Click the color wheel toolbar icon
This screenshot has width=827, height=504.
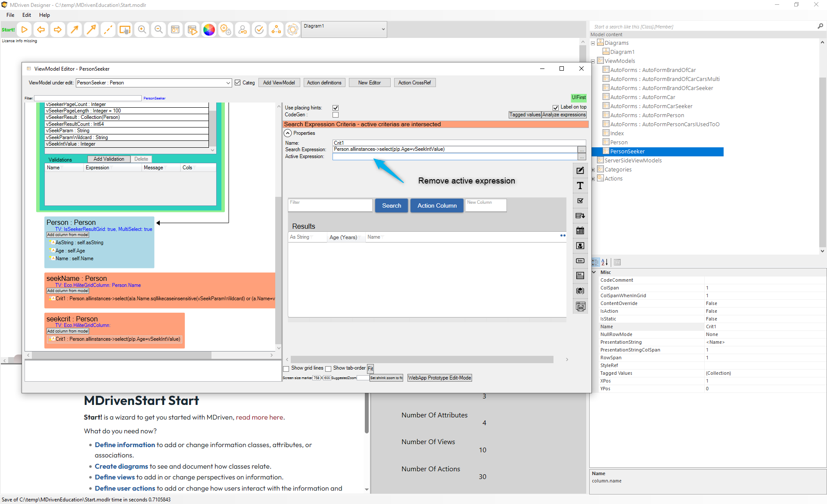(x=209, y=30)
